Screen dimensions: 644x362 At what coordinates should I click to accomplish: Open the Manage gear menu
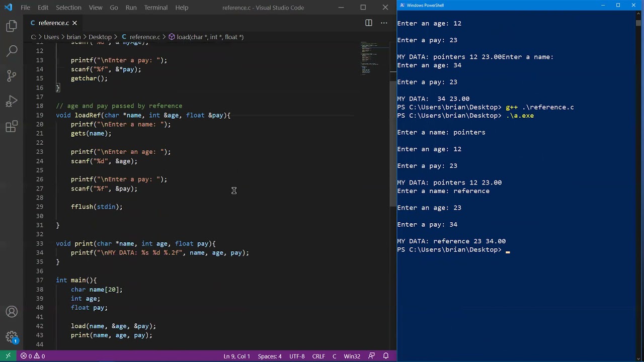point(12,337)
